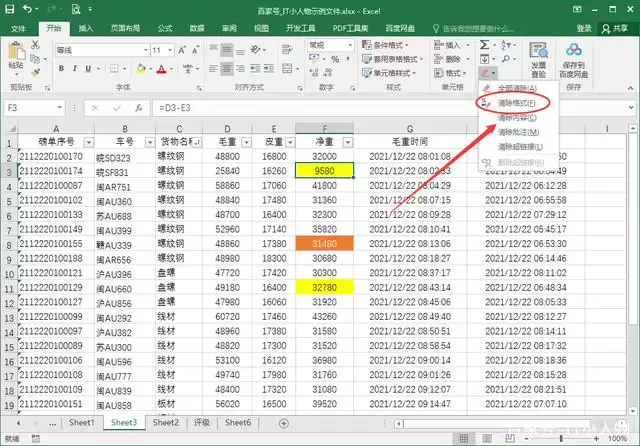Expand the formula bar
This screenshot has height=446, width=640.
631,108
